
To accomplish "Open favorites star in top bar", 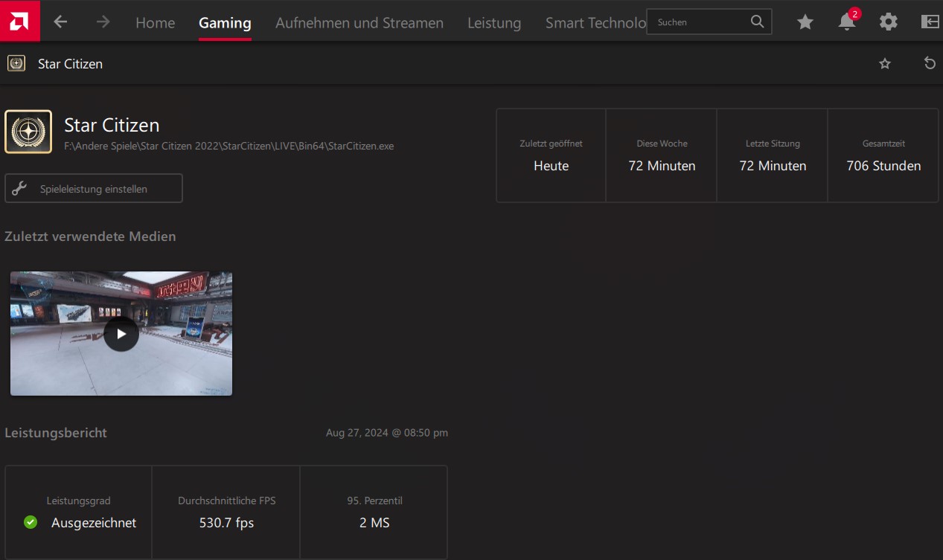I will 805,22.
